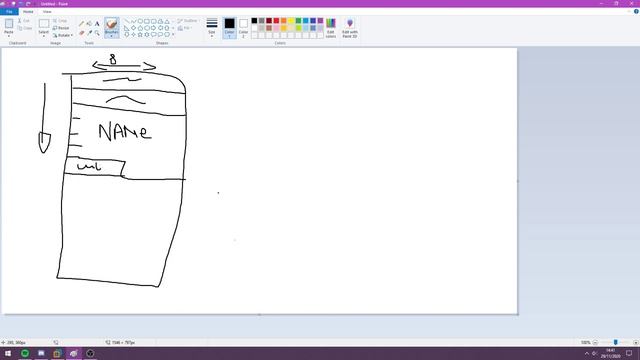Click the Copy button in Clipboard group
Viewport: 640px width, 360px height.
pos(25,28)
